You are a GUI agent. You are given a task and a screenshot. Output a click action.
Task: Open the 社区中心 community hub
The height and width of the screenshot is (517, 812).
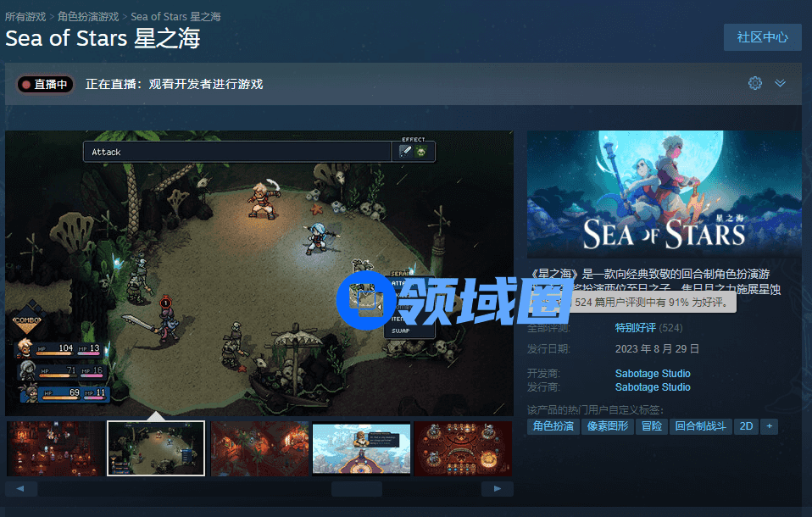coord(762,37)
